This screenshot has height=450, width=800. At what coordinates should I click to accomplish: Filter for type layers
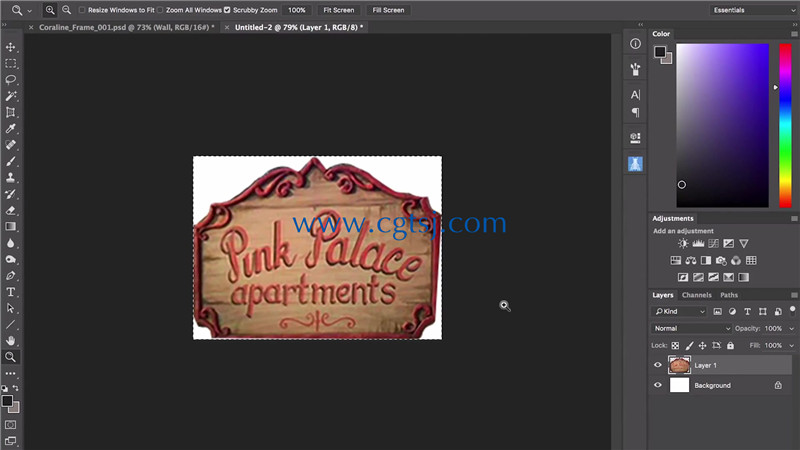(747, 311)
